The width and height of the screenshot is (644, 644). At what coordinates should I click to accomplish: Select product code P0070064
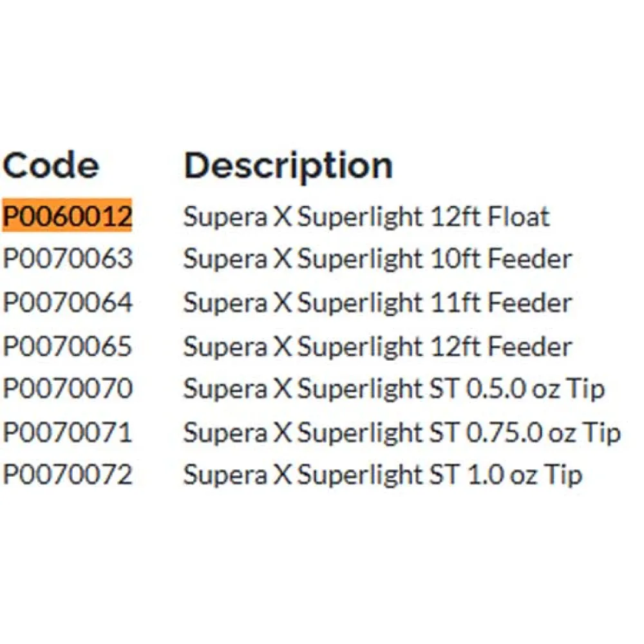(67, 303)
